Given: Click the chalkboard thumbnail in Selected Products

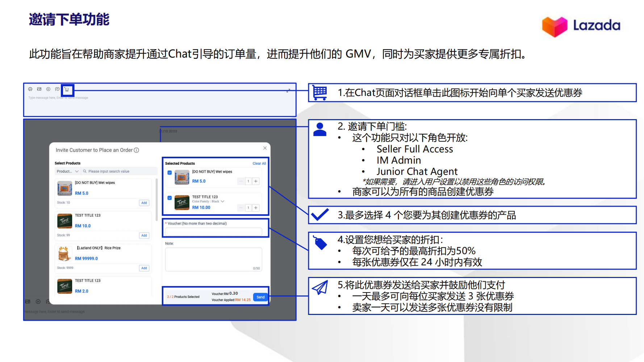Looking at the screenshot, I should pyautogui.click(x=182, y=202).
